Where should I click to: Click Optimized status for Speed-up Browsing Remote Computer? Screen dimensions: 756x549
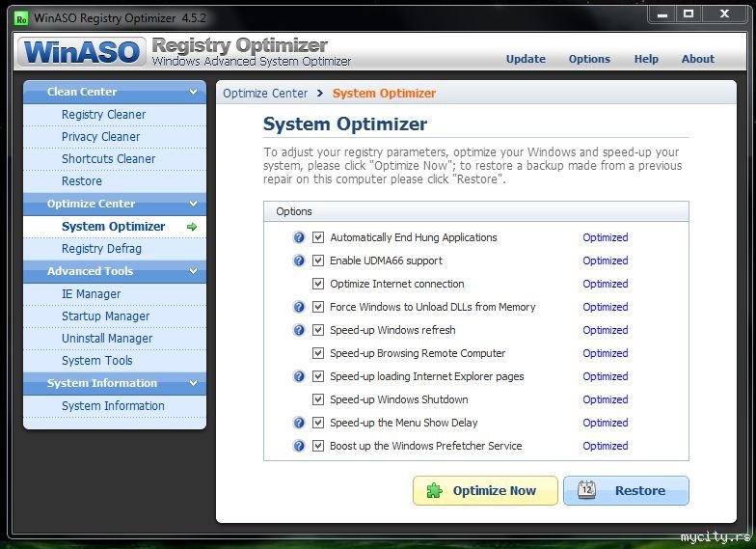[x=606, y=353]
